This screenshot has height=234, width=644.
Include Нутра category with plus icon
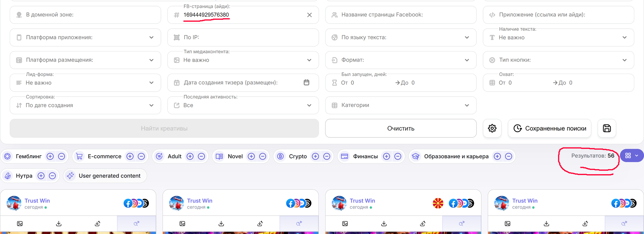(41, 176)
